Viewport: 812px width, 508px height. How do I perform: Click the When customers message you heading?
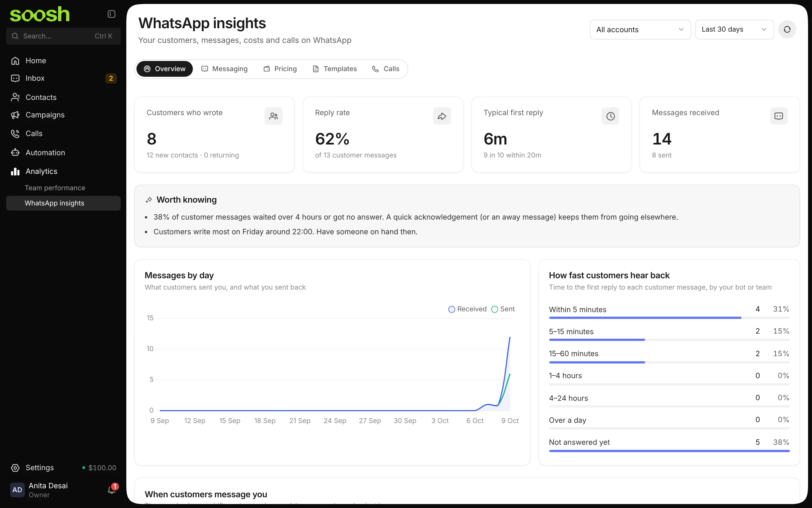pyautogui.click(x=206, y=494)
